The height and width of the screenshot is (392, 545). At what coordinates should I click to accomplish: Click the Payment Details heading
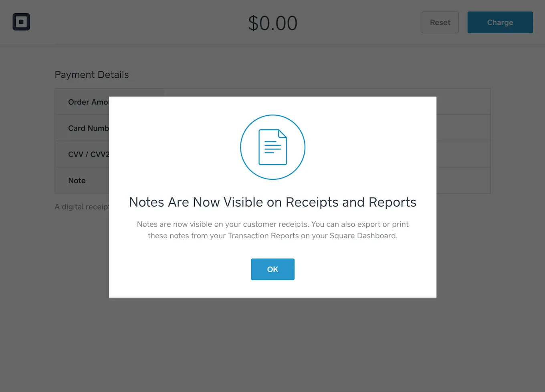(92, 74)
